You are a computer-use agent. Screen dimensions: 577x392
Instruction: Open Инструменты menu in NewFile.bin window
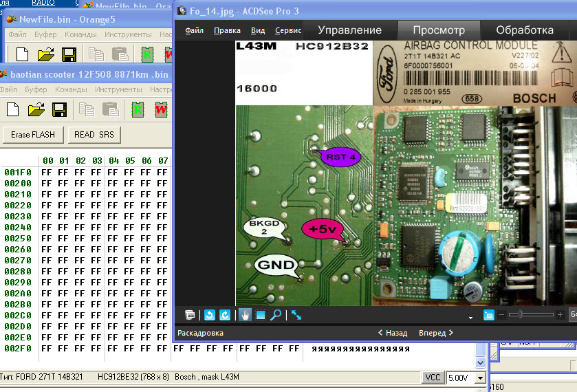click(x=128, y=34)
